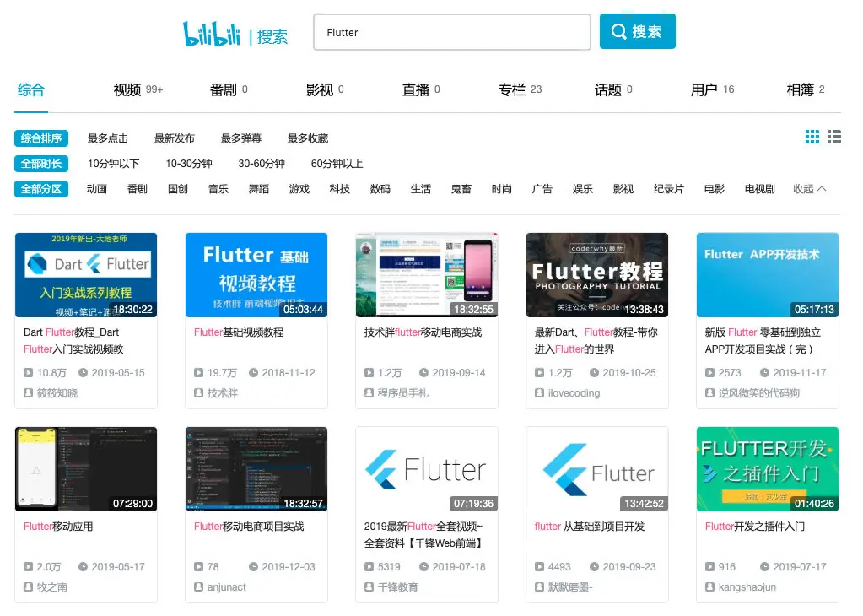Open FLUTTER开发之插件入门 green thumbnail
863x616 pixels.
pyautogui.click(x=767, y=469)
